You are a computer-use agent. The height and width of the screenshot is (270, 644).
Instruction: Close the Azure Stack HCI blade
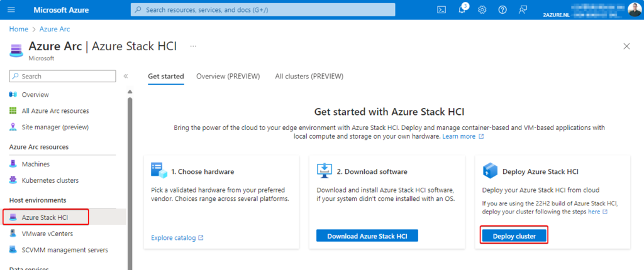626,46
